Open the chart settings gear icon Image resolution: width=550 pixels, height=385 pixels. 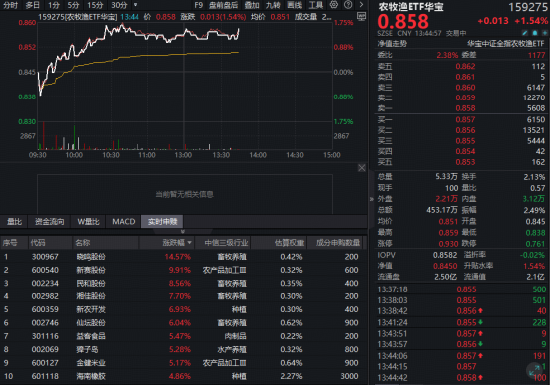334,5
